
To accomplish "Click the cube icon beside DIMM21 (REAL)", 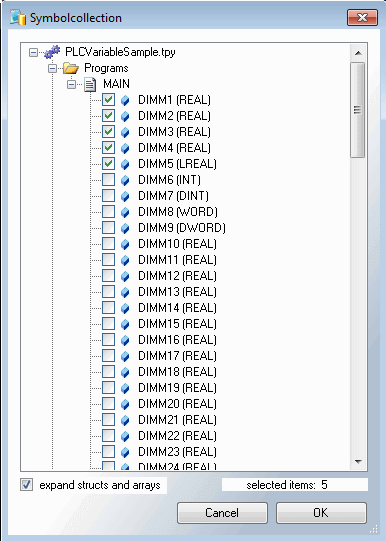I will (x=125, y=420).
